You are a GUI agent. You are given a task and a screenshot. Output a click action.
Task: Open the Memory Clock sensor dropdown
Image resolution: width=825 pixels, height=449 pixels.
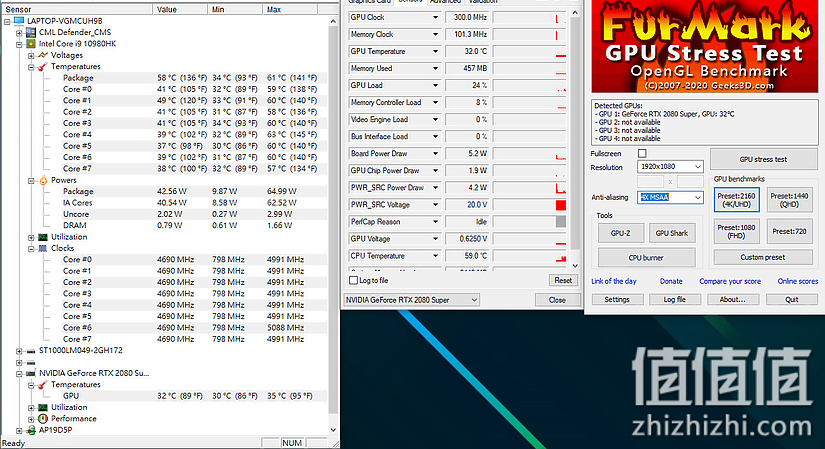pos(435,34)
